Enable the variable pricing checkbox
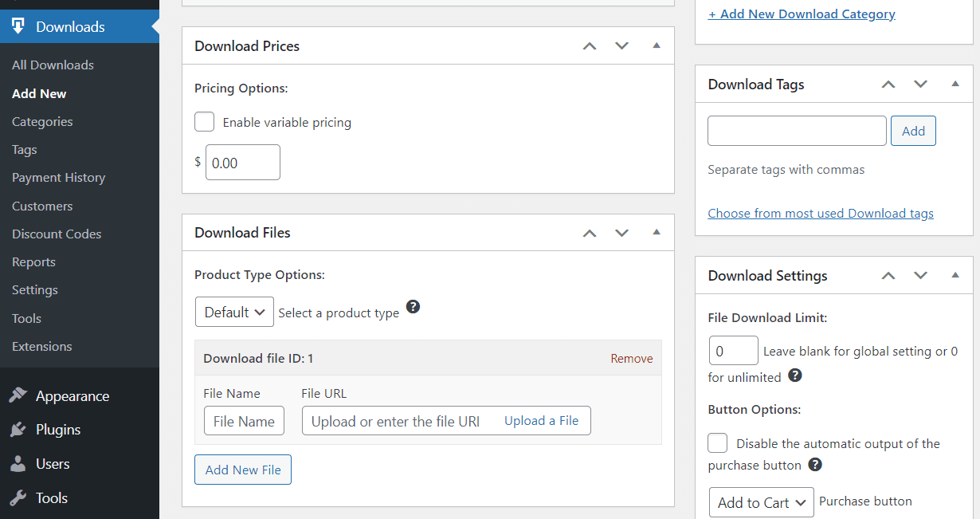The height and width of the screenshot is (519, 980). click(204, 121)
